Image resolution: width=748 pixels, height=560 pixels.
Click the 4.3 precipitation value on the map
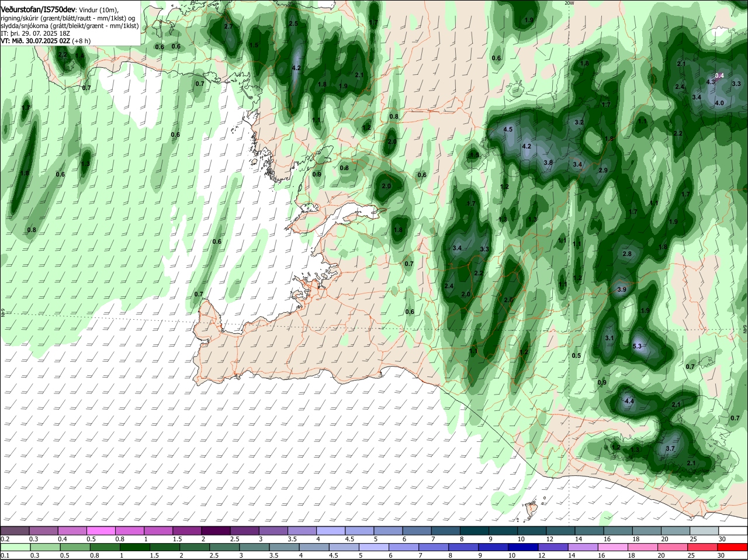coord(711,82)
